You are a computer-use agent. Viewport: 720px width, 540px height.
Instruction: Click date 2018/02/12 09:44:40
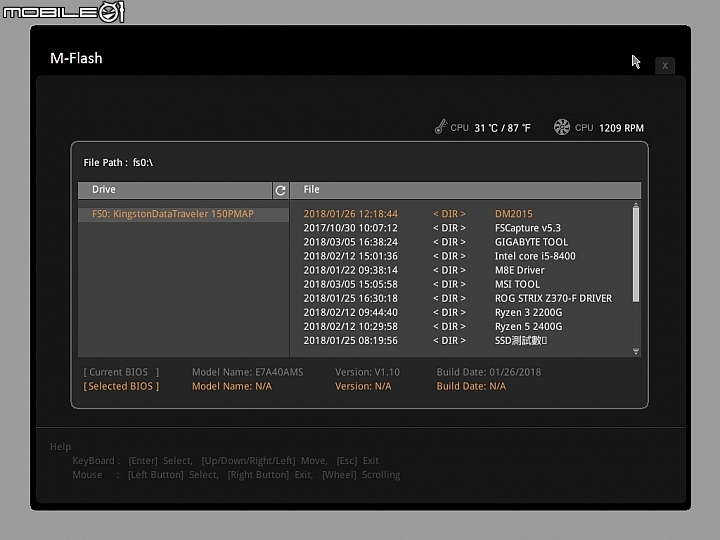pos(350,313)
